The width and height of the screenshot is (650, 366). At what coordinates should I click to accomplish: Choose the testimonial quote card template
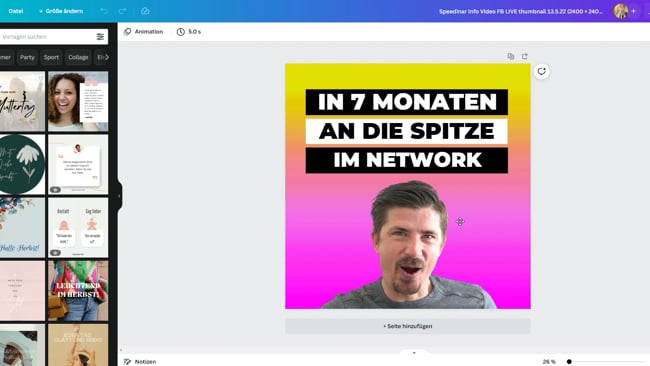[x=78, y=165]
